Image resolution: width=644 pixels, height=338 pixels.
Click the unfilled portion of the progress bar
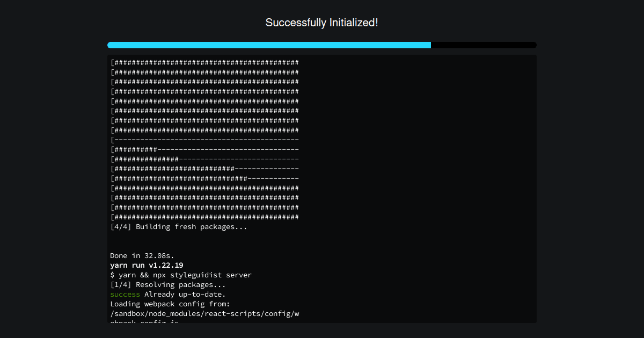point(483,45)
